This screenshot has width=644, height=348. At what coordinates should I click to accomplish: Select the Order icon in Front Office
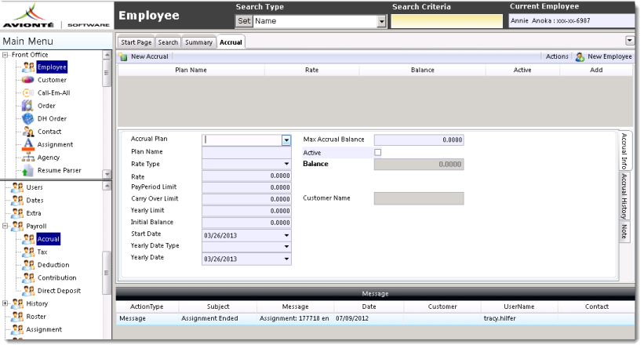26,106
